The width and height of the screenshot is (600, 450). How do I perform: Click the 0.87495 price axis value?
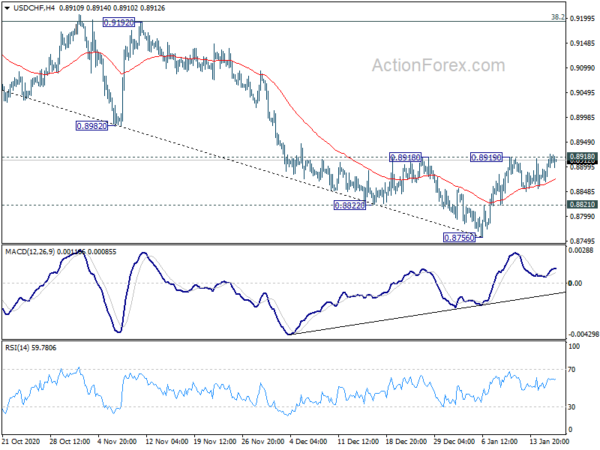tap(582, 241)
